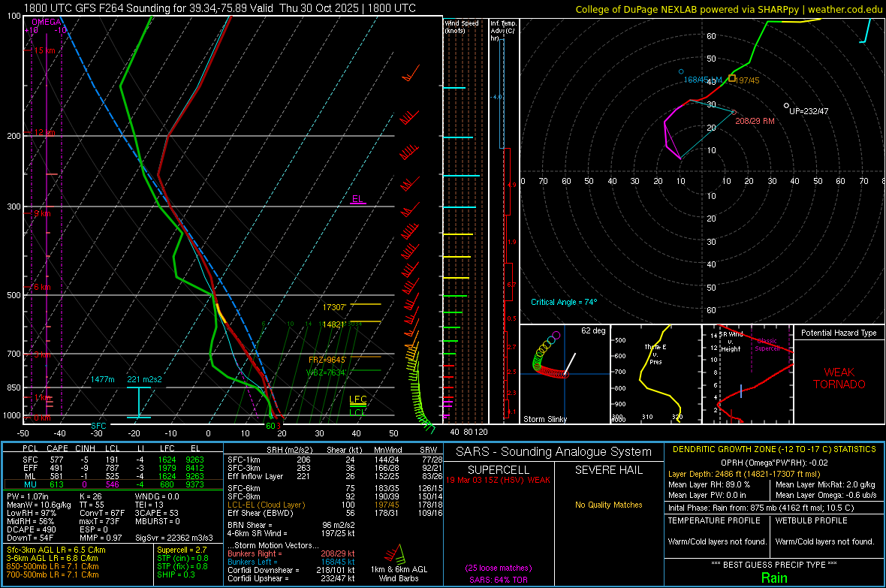This screenshot has height=588, width=886.
Task: Click the SigSvr = 22362 m3/s3 value
Action: pyautogui.click(x=174, y=538)
